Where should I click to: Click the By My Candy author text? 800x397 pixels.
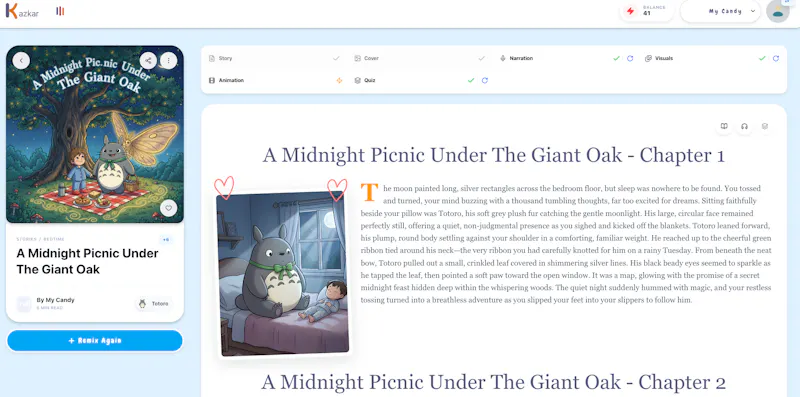coord(55,300)
